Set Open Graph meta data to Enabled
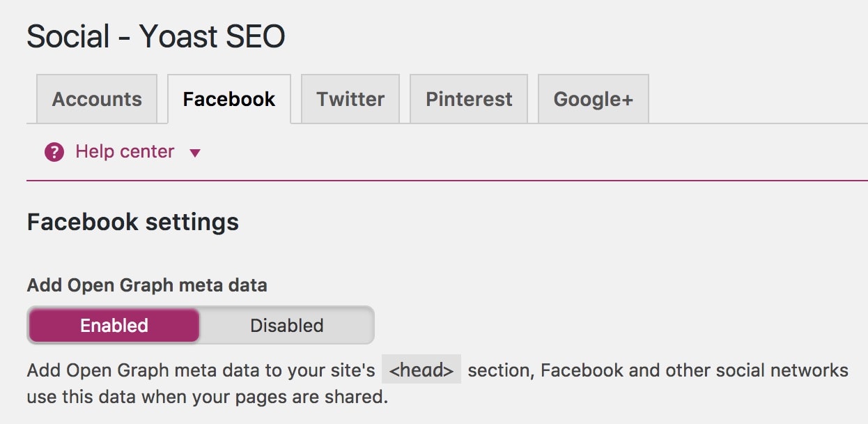 click(114, 326)
